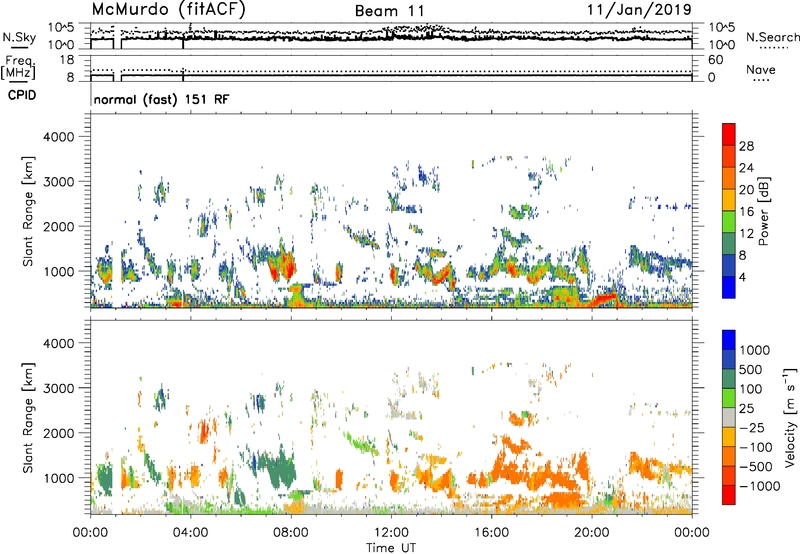
Task: Click the "normal (fast) 151 RF" text
Action: click(161, 99)
